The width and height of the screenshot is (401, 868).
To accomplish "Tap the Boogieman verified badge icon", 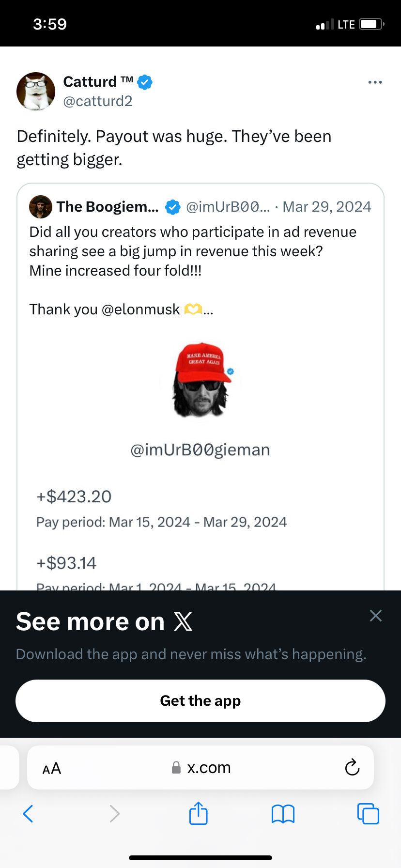I will click(x=172, y=207).
